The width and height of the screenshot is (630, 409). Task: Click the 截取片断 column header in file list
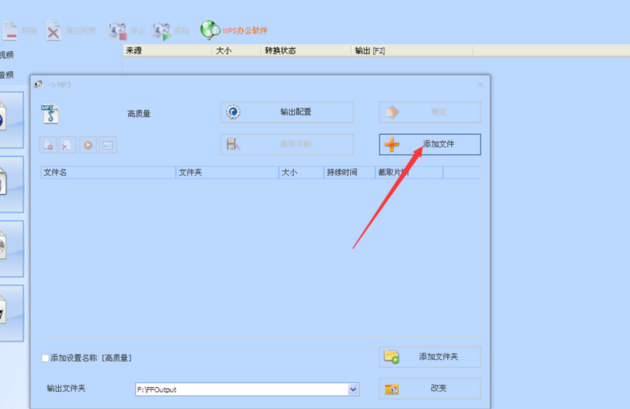click(x=409, y=172)
